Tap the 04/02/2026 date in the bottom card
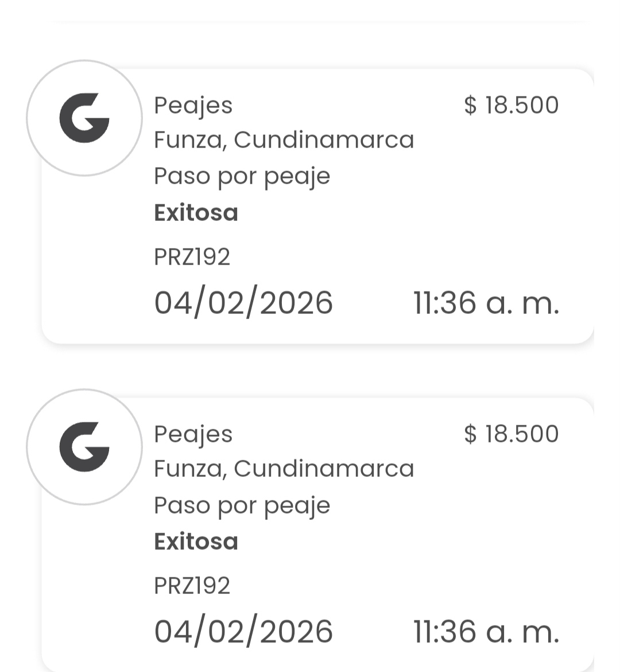Image resolution: width=620 pixels, height=672 pixels. tap(243, 632)
